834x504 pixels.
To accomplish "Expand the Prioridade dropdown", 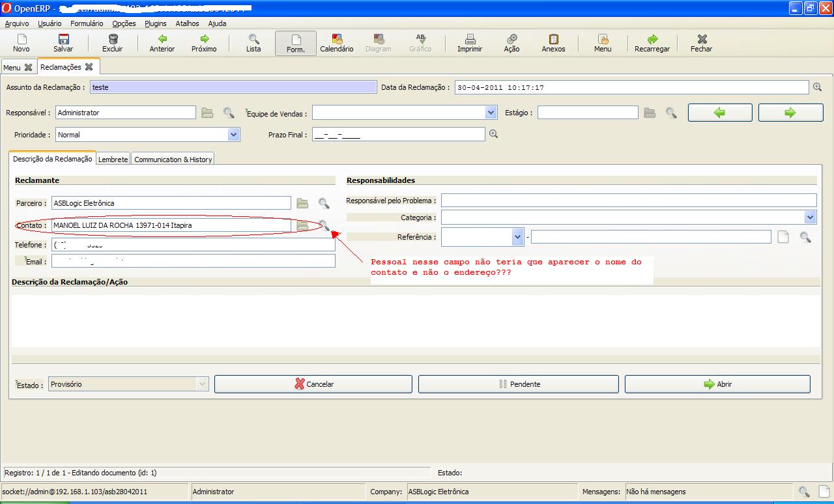I will click(233, 135).
